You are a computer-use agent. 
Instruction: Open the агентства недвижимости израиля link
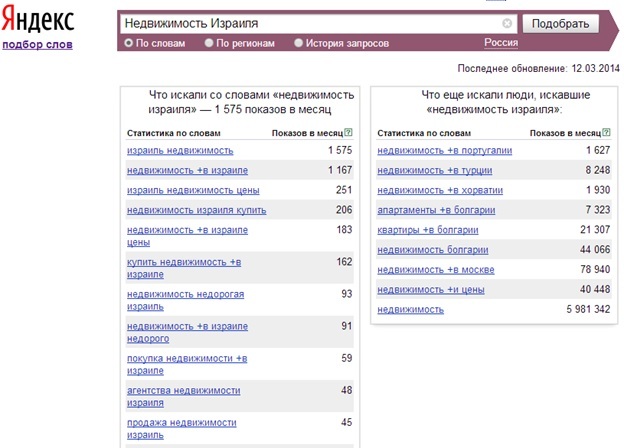[183, 396]
